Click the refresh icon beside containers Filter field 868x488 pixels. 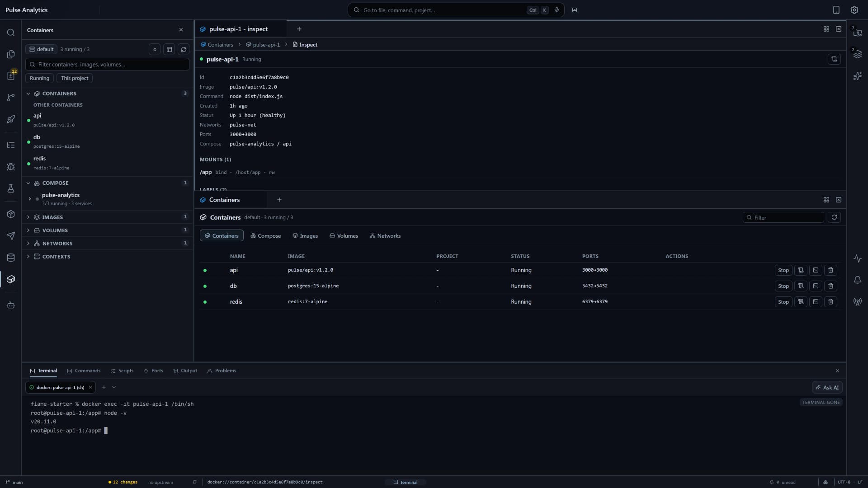[x=834, y=217]
